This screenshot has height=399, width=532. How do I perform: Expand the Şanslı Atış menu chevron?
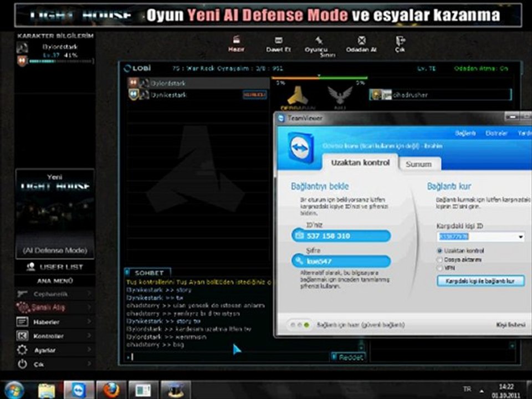(89, 307)
